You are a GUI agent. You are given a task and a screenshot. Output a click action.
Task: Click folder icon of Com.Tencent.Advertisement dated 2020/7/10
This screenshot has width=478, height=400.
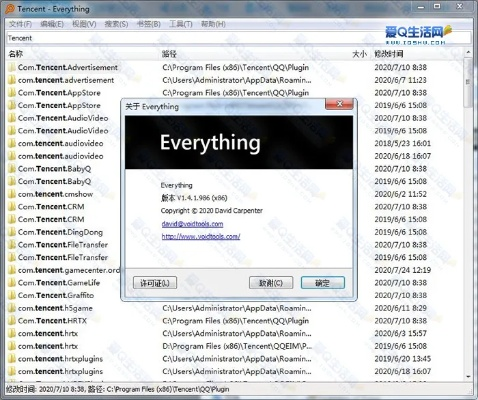[x=12, y=67]
